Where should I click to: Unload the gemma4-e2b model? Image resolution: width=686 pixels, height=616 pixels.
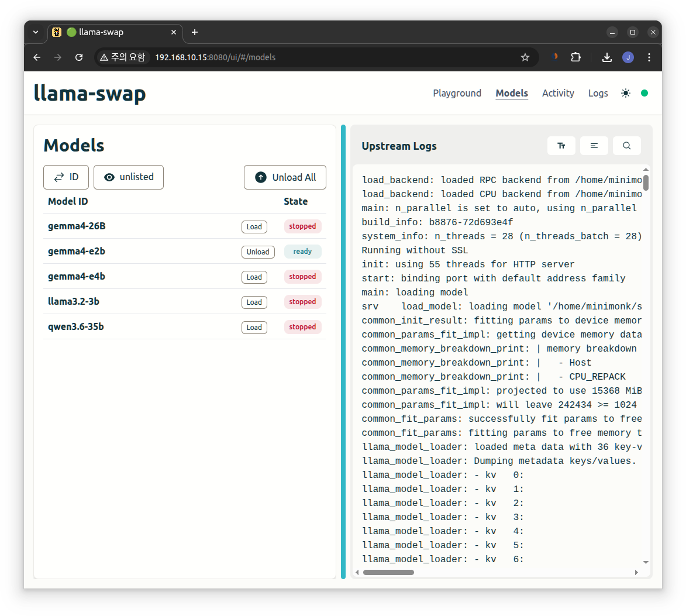(x=258, y=252)
